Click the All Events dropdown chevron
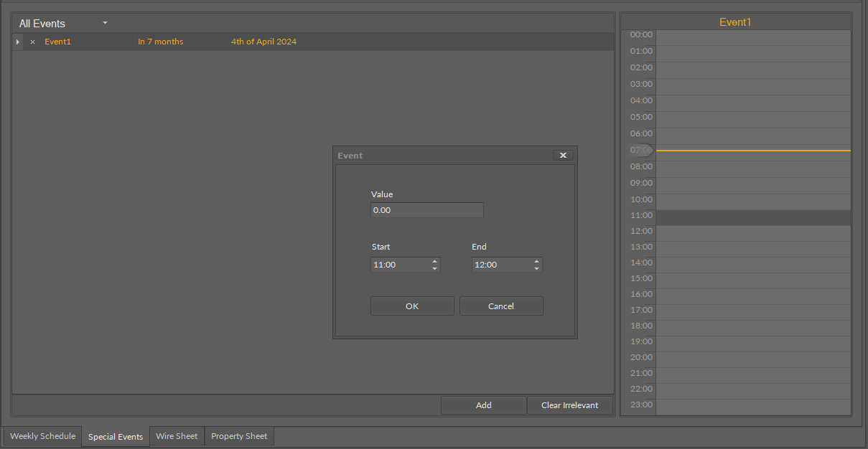Image resolution: width=868 pixels, height=449 pixels. (x=104, y=22)
